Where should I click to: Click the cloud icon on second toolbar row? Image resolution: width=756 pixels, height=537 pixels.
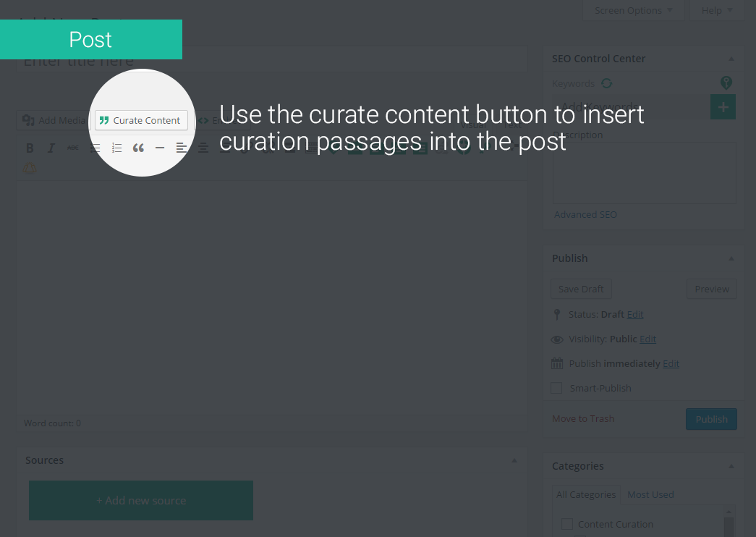pos(30,168)
